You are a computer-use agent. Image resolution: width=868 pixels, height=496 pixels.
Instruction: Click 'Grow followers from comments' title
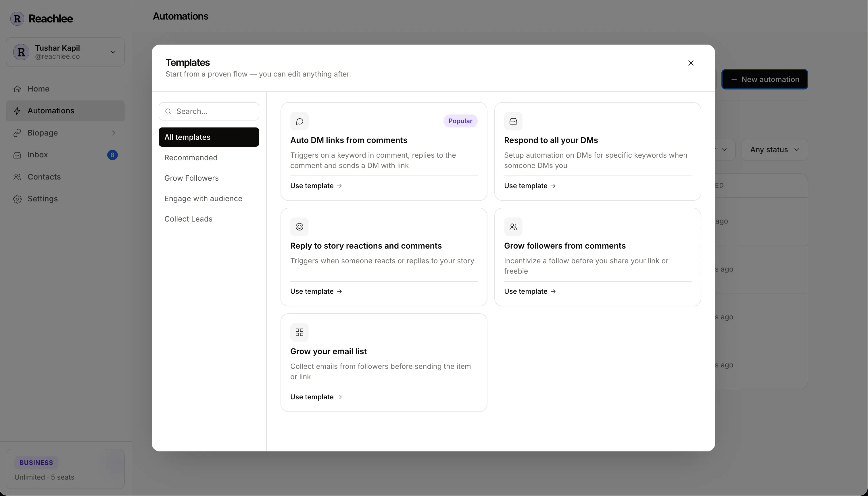(x=565, y=246)
